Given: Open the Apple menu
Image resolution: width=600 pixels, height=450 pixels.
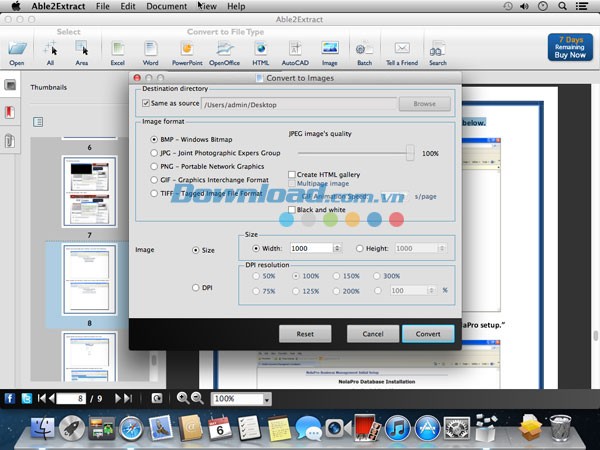Looking at the screenshot, I should pos(16,6).
